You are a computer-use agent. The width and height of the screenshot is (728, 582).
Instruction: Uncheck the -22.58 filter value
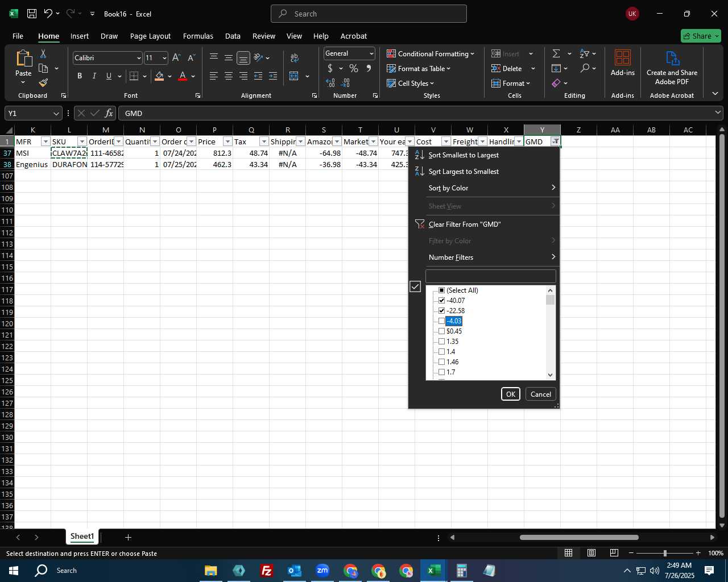(x=441, y=311)
